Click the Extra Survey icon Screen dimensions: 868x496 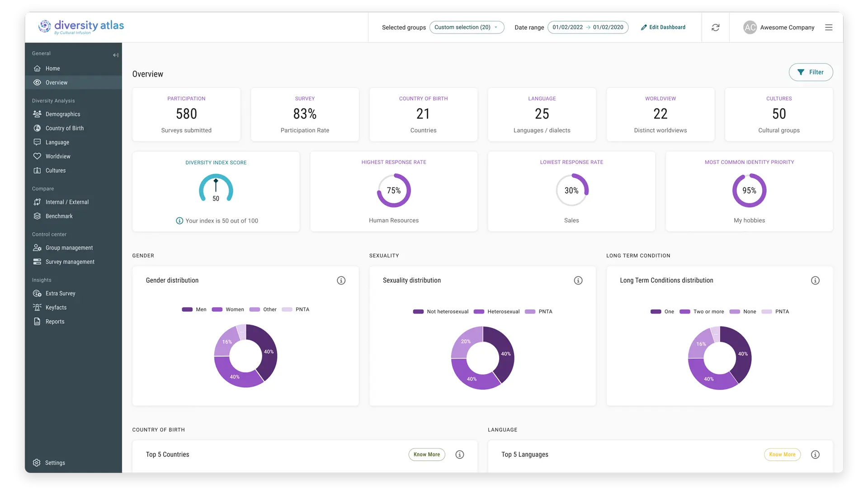(x=37, y=293)
